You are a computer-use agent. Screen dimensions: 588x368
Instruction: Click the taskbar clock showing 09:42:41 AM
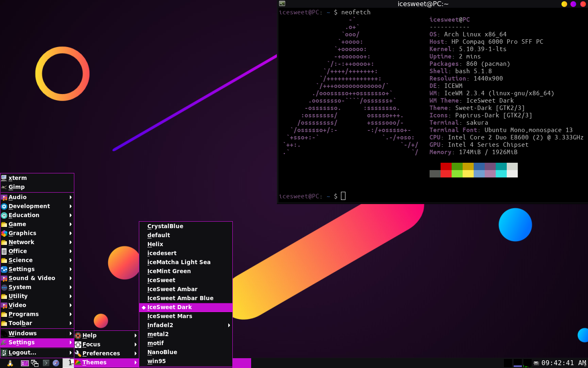563,363
